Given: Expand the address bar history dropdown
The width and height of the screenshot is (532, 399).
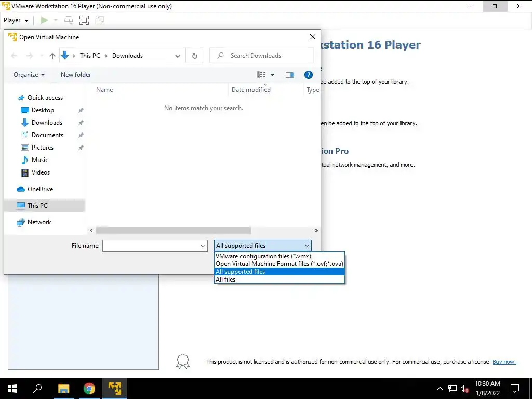Looking at the screenshot, I should [178, 56].
